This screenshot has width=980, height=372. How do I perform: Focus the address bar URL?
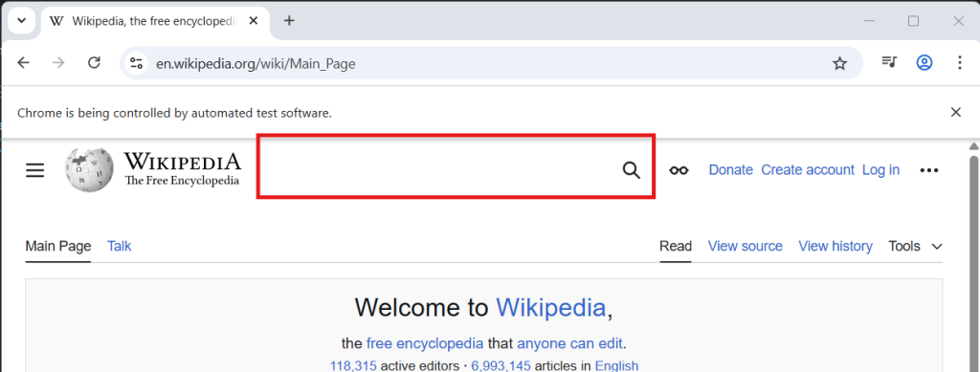tap(255, 63)
